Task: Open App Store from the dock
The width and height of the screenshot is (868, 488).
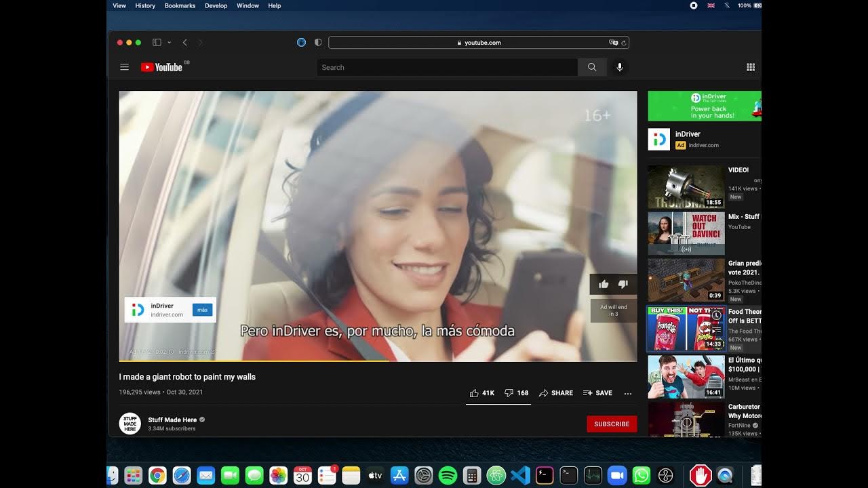Action: coord(399,476)
